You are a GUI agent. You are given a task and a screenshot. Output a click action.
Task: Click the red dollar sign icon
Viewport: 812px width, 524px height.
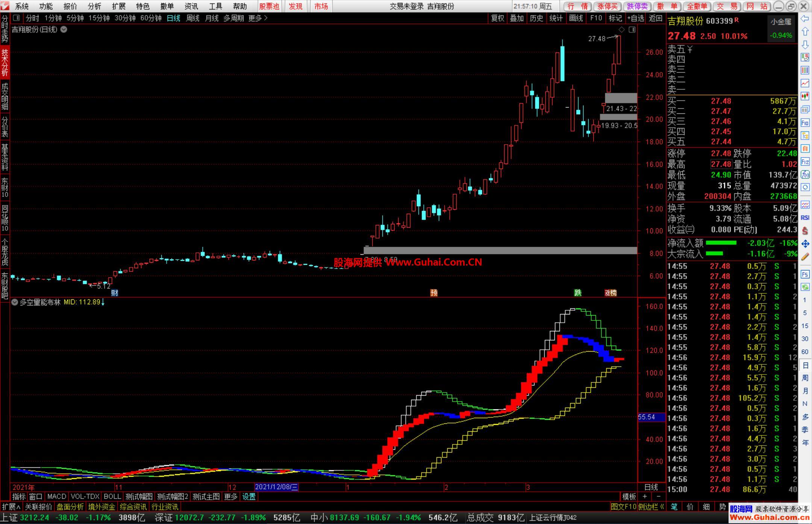click(805, 231)
